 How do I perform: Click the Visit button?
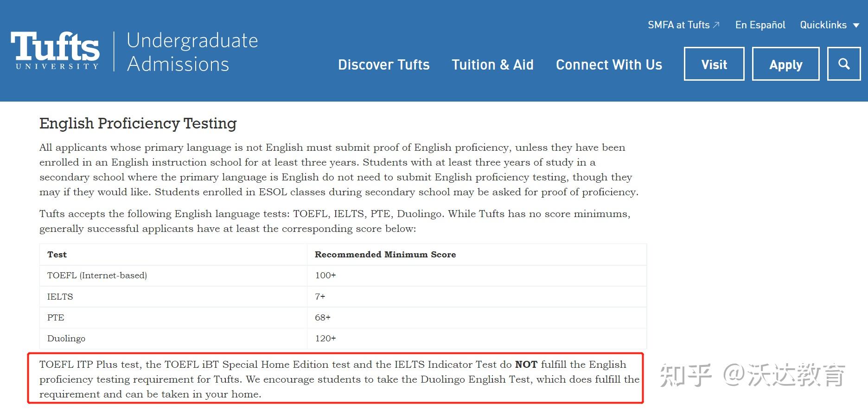(714, 64)
